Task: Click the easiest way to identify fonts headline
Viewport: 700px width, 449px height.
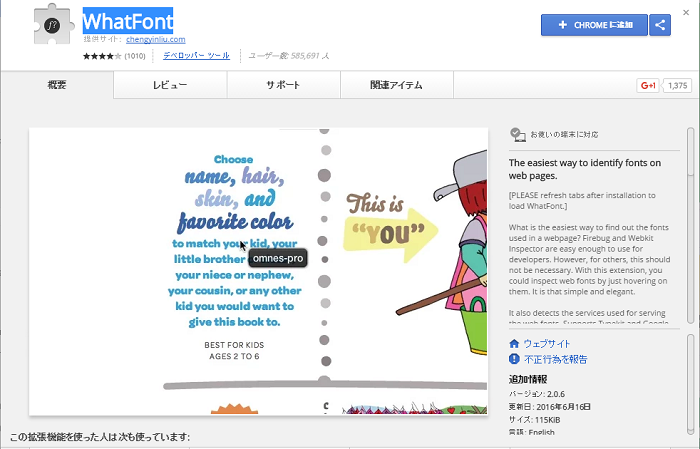Action: tap(585, 169)
